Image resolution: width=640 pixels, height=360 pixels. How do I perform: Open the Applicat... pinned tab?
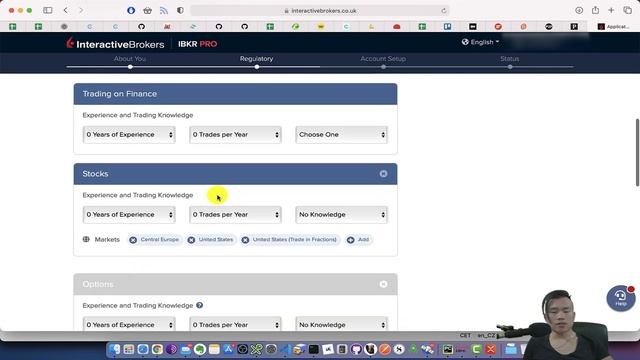pos(613,27)
